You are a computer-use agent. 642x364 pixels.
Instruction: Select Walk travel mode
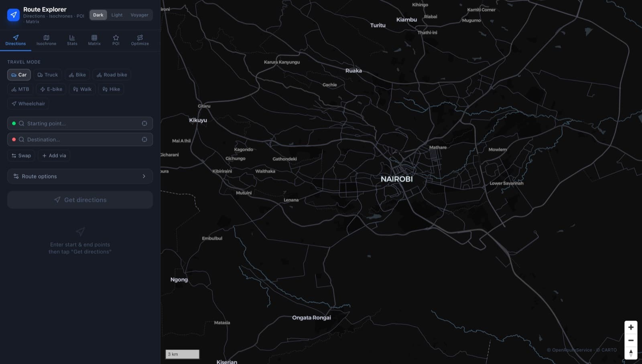pos(82,89)
